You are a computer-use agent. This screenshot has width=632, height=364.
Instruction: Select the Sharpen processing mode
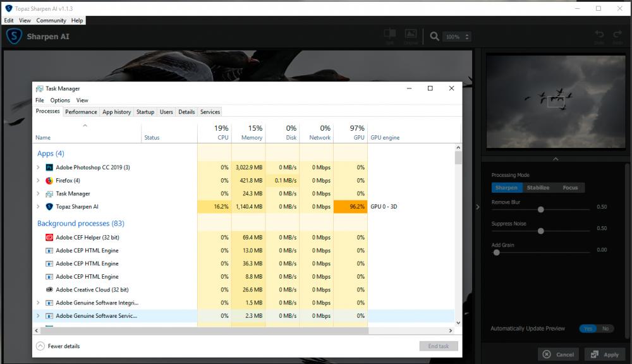[x=507, y=188]
